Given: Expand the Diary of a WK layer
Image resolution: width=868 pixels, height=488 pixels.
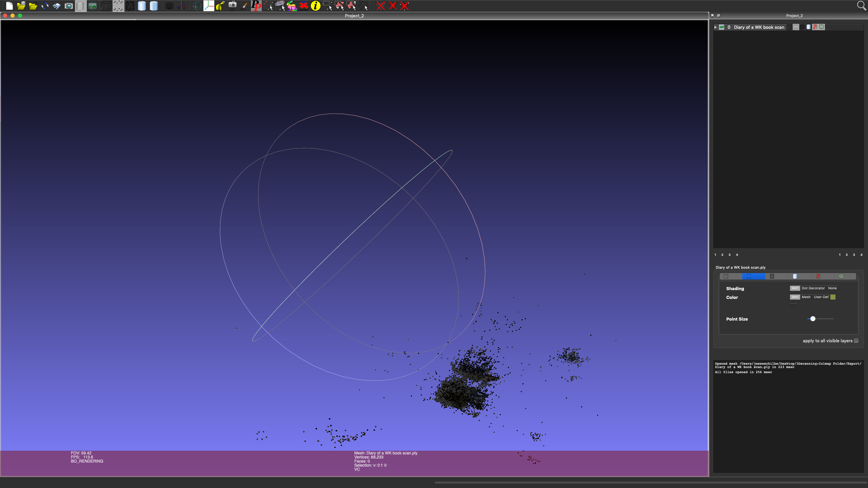Looking at the screenshot, I should click(715, 27).
